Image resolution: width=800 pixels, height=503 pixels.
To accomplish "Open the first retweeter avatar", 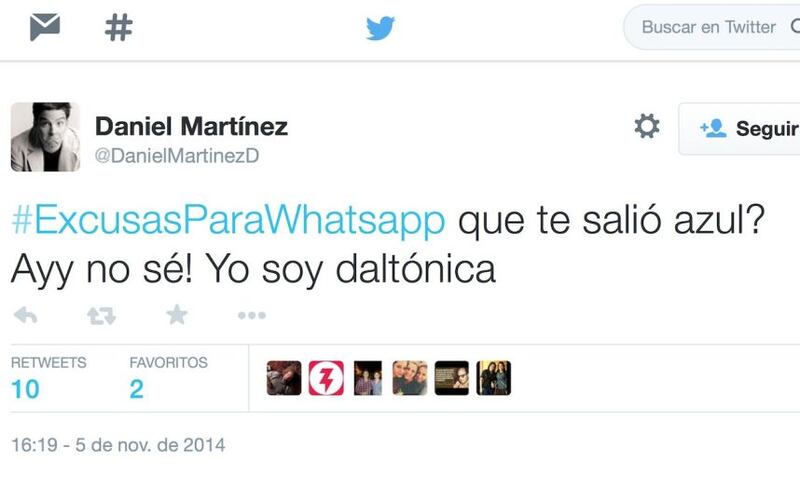I will 284,378.
